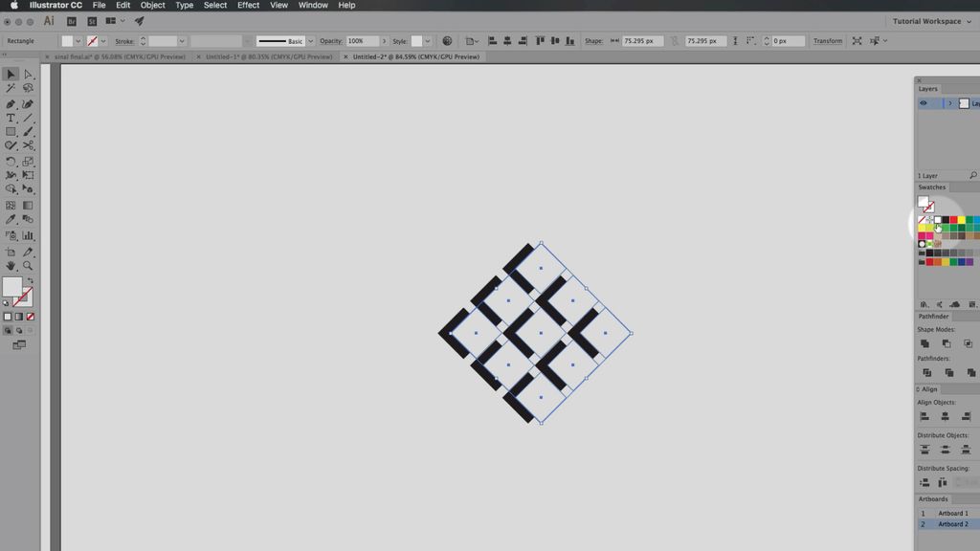Click the Unite shape mode icon
Viewport: 980px width, 551px height.
924,342
